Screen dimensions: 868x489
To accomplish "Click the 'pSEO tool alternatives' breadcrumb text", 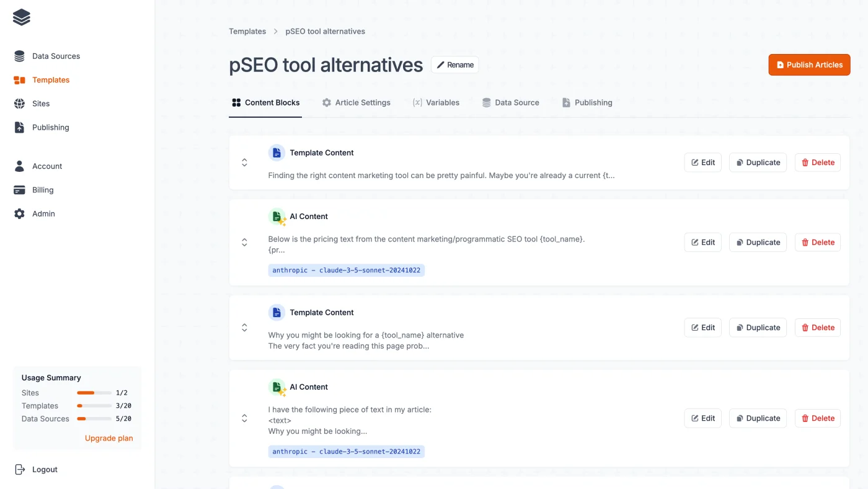I will tap(325, 31).
